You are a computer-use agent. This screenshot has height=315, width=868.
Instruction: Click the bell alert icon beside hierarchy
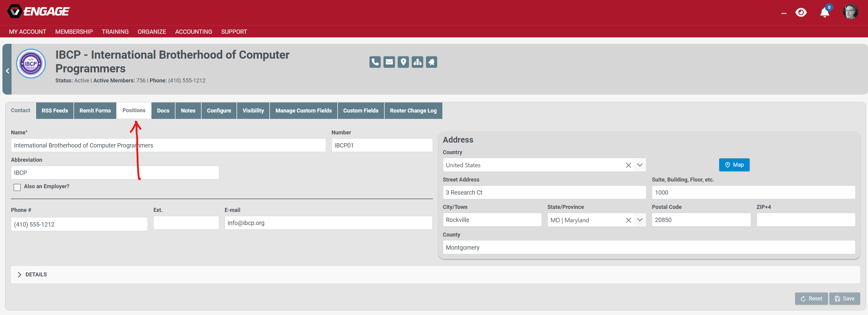point(431,62)
